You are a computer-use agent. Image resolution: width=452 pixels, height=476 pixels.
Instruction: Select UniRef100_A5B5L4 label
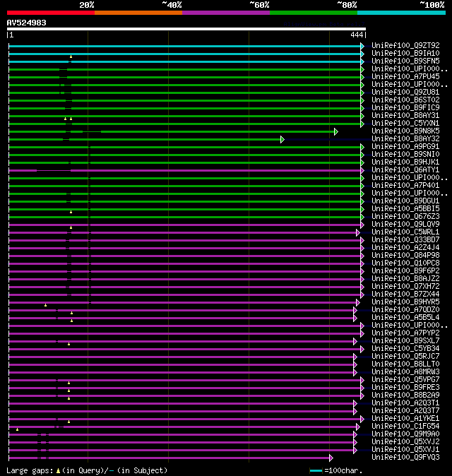(405, 318)
